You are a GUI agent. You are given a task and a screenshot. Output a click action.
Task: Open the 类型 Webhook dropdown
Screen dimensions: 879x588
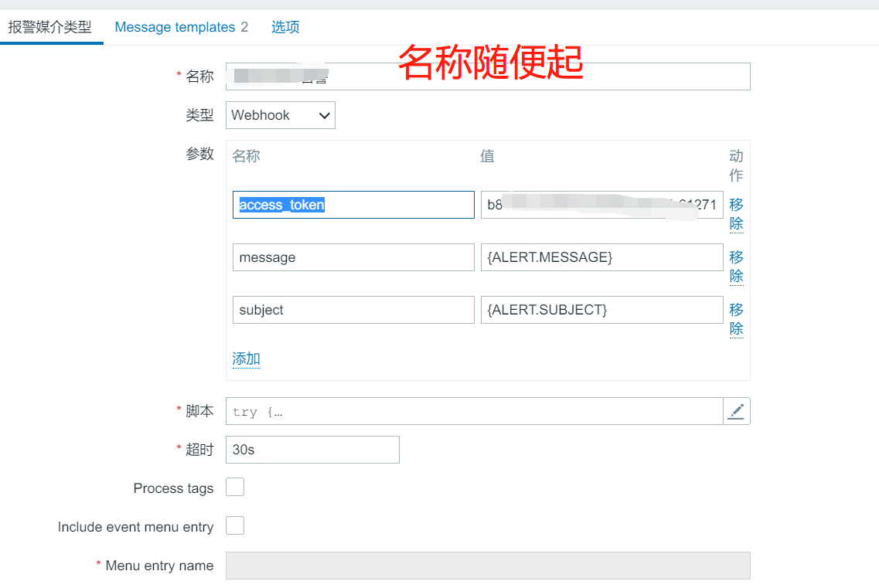[281, 115]
